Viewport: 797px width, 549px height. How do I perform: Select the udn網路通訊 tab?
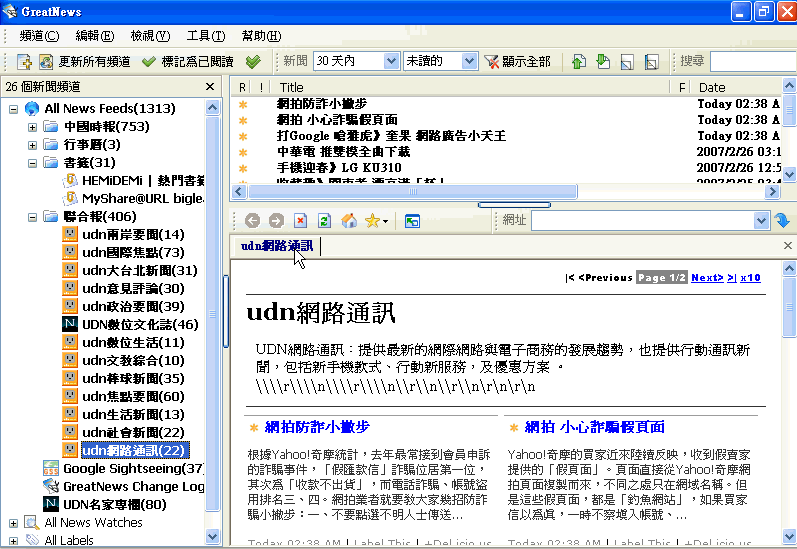[x=277, y=246]
